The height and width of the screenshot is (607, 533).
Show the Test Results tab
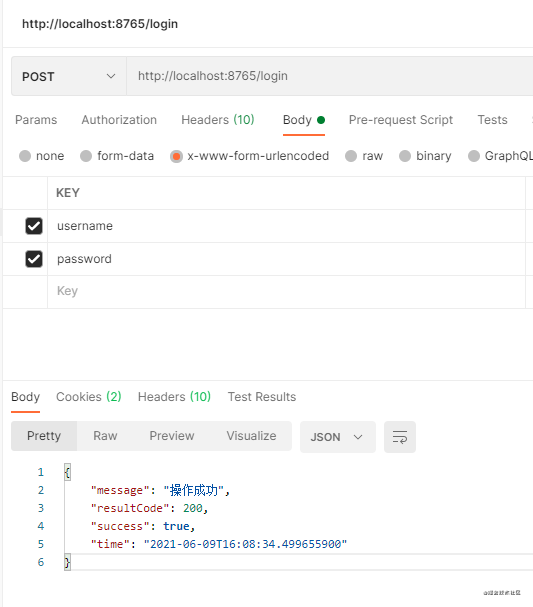click(262, 397)
